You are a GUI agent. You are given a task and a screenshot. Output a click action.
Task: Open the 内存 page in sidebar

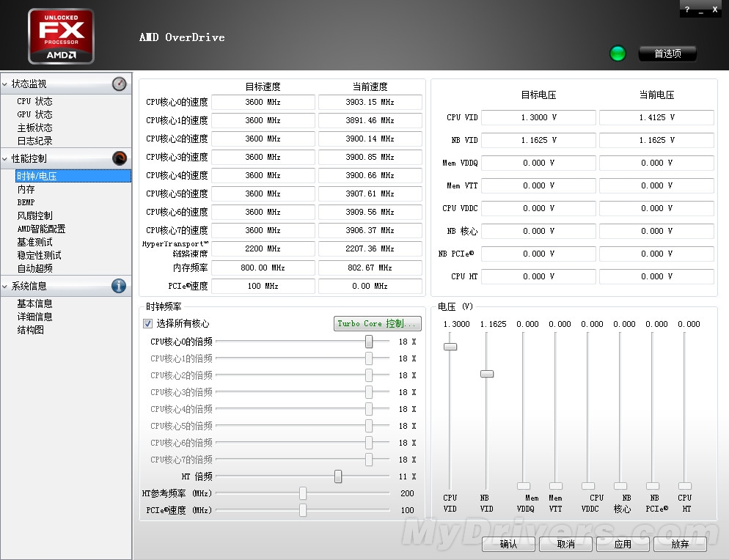point(26,189)
